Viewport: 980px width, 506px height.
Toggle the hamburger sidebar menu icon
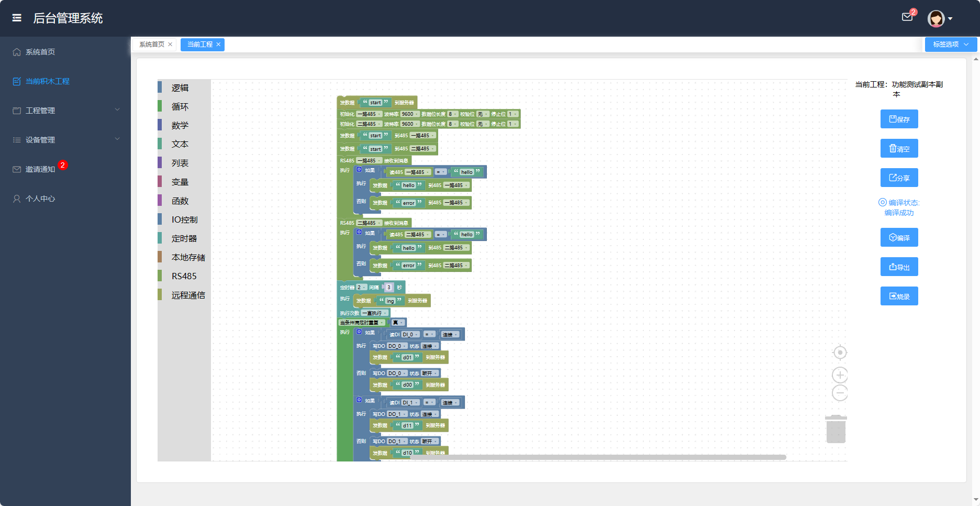point(17,18)
